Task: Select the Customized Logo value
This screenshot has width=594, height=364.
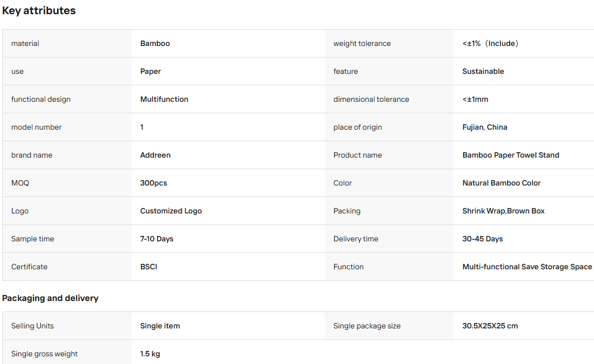Action: 171,211
